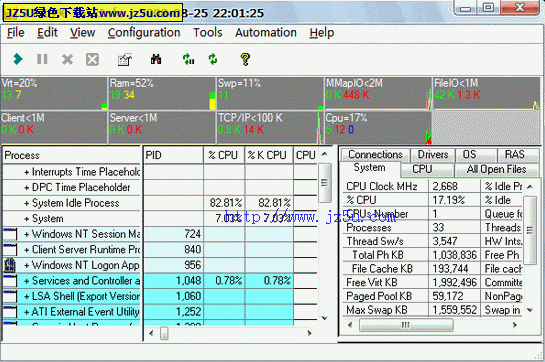Select the System tab

(x=369, y=168)
